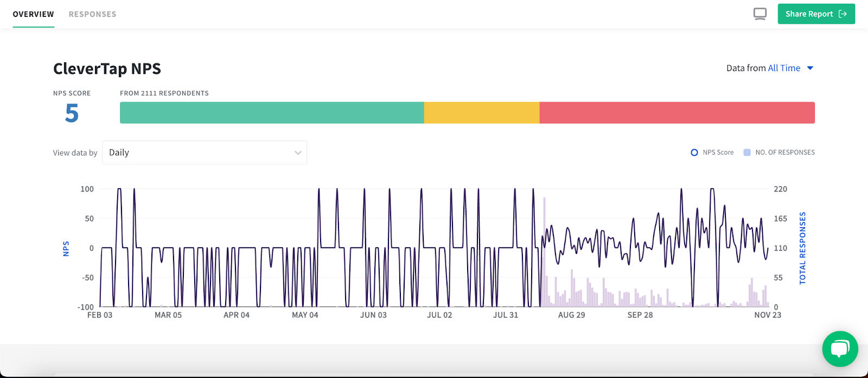Click the JUL 02 axis label
Image resolution: width=868 pixels, height=378 pixels.
(439, 315)
